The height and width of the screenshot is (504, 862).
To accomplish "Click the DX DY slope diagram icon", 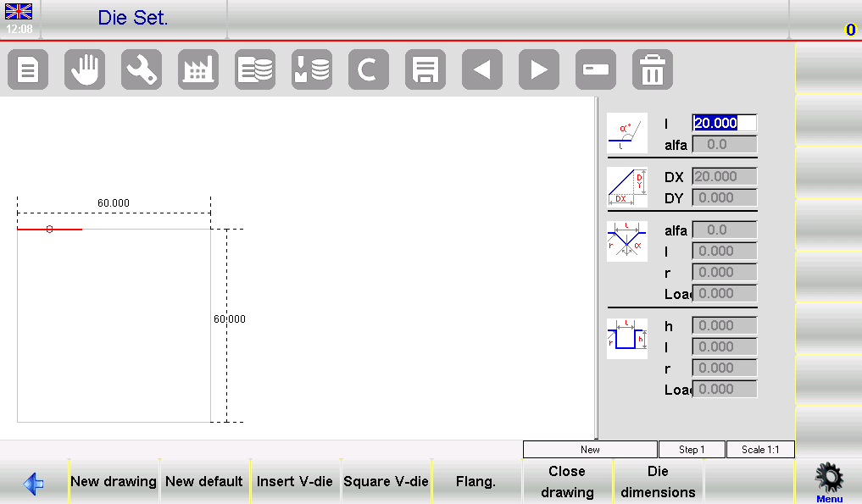I will coord(626,187).
